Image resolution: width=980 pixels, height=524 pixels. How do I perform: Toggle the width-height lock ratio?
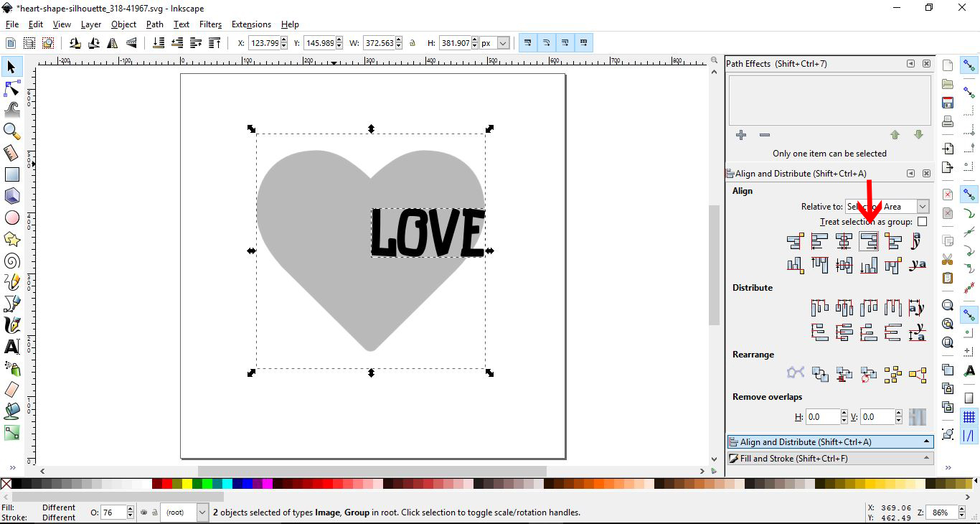(413, 42)
